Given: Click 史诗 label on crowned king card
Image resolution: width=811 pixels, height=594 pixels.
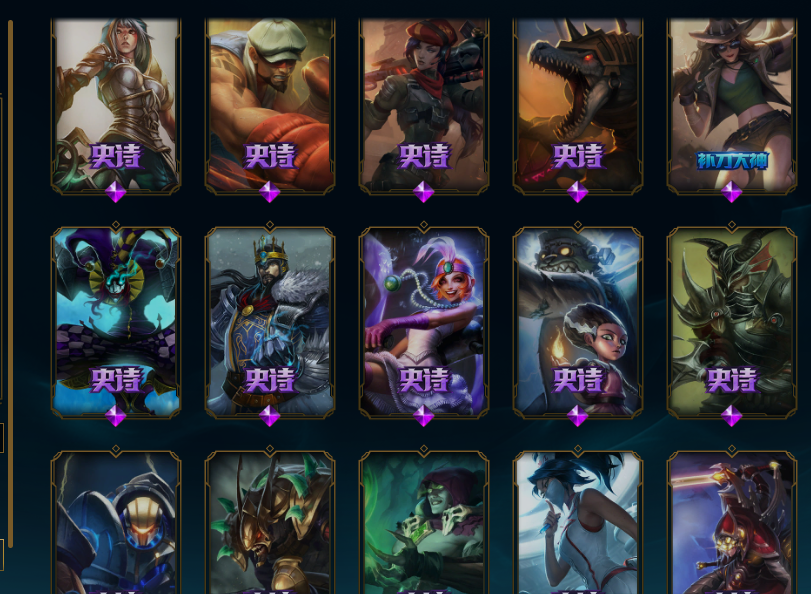Looking at the screenshot, I should click(x=269, y=380).
